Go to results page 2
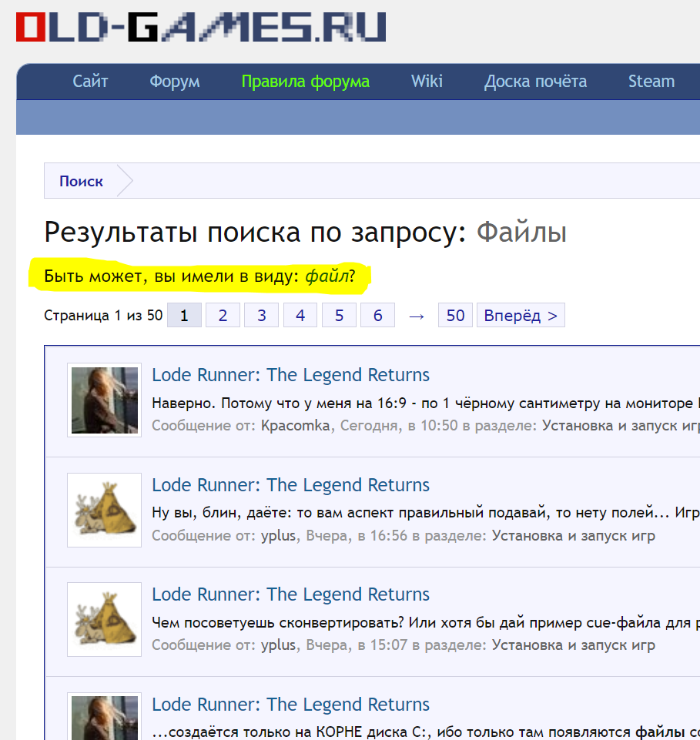The width and height of the screenshot is (700, 740). click(x=223, y=315)
